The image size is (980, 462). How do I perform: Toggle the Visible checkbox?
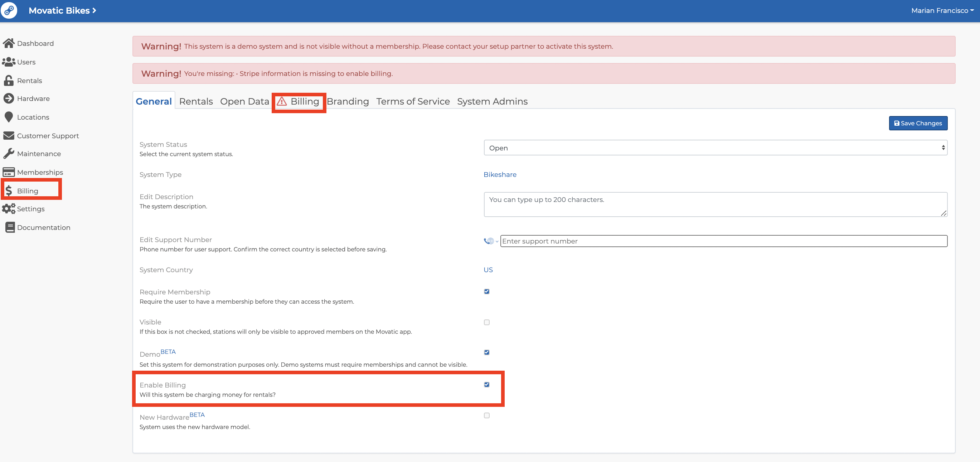point(486,322)
